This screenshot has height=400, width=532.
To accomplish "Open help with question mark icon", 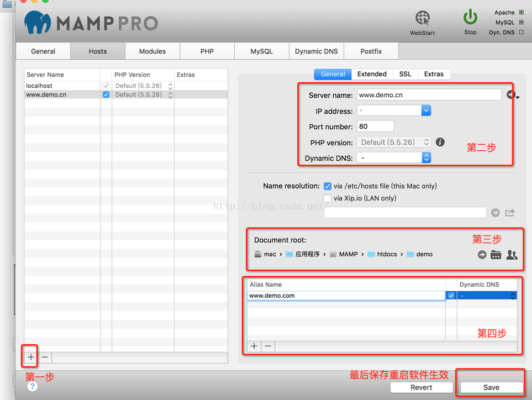I will [32, 386].
